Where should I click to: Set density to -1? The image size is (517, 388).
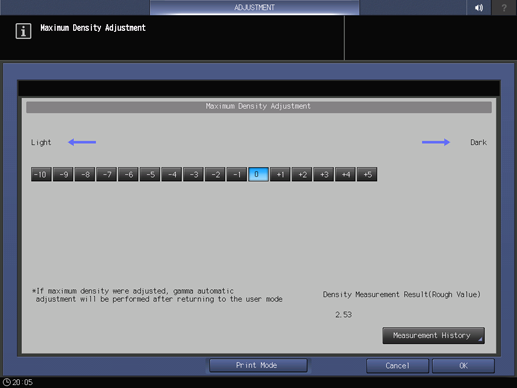(237, 174)
